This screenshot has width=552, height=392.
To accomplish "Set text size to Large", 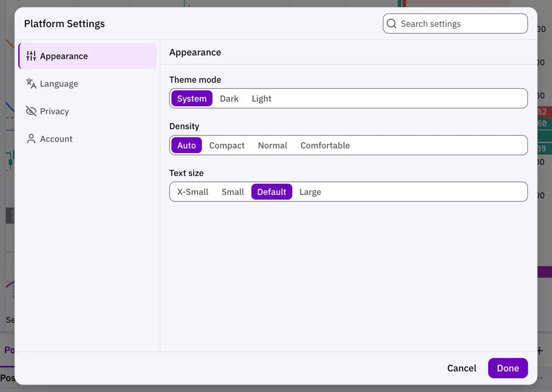I will 310,192.
